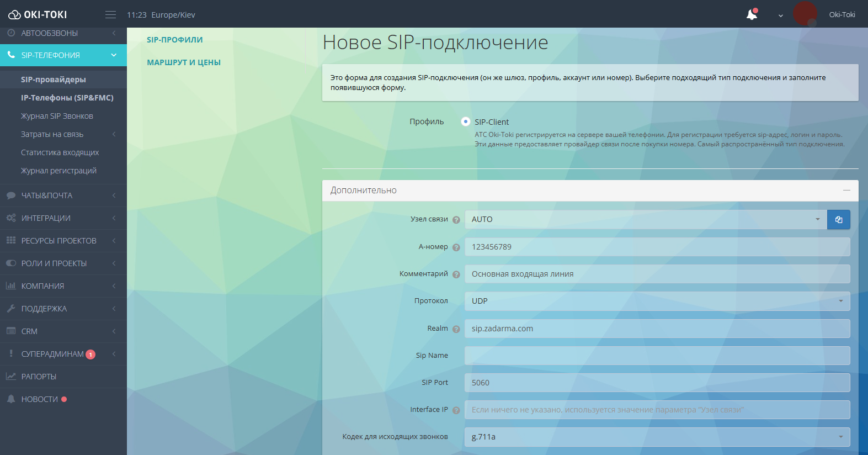
Task: Open the notifications bell
Action: (x=752, y=14)
